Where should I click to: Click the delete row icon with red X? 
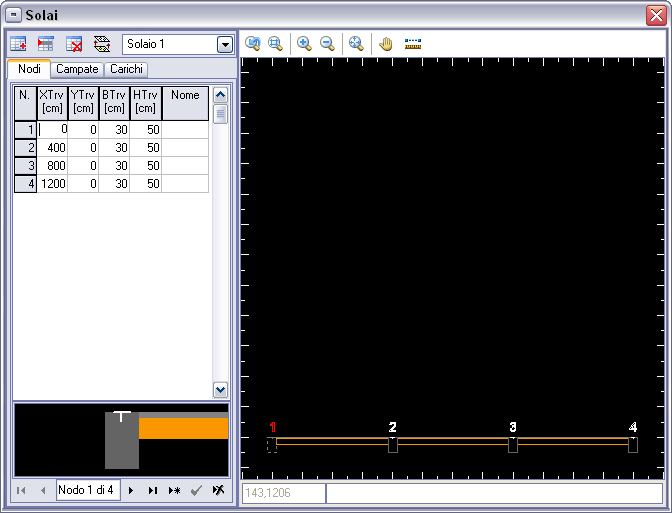pos(74,44)
